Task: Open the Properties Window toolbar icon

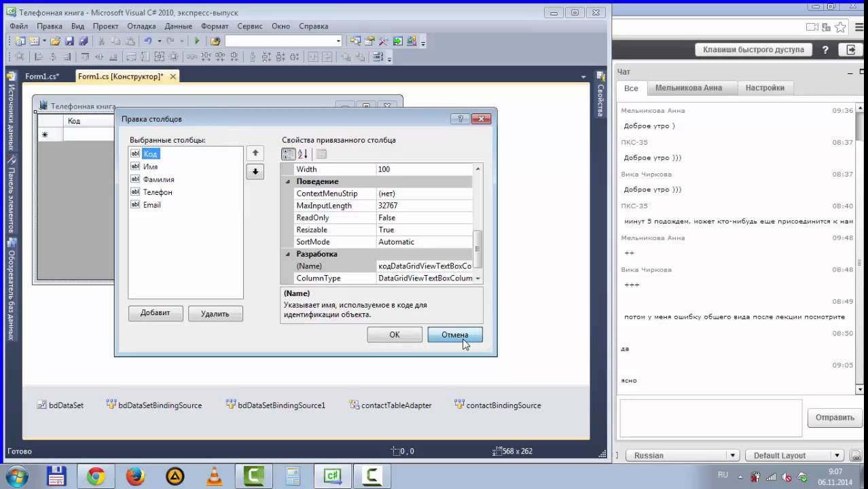Action: 369,41
